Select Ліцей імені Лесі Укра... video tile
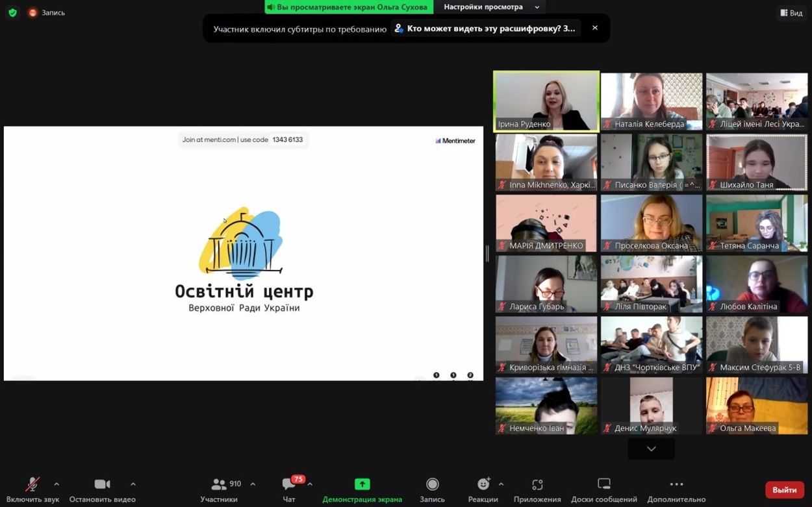 coord(757,102)
